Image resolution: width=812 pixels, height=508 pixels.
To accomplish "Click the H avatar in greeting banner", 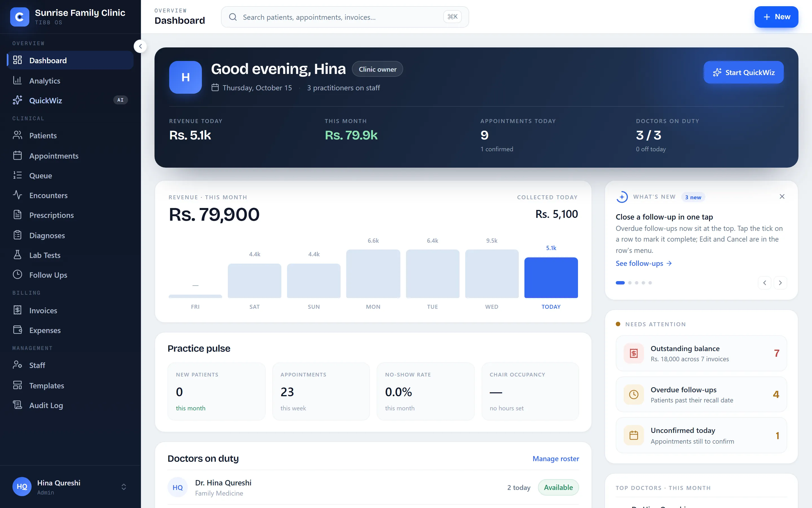I will tap(185, 77).
